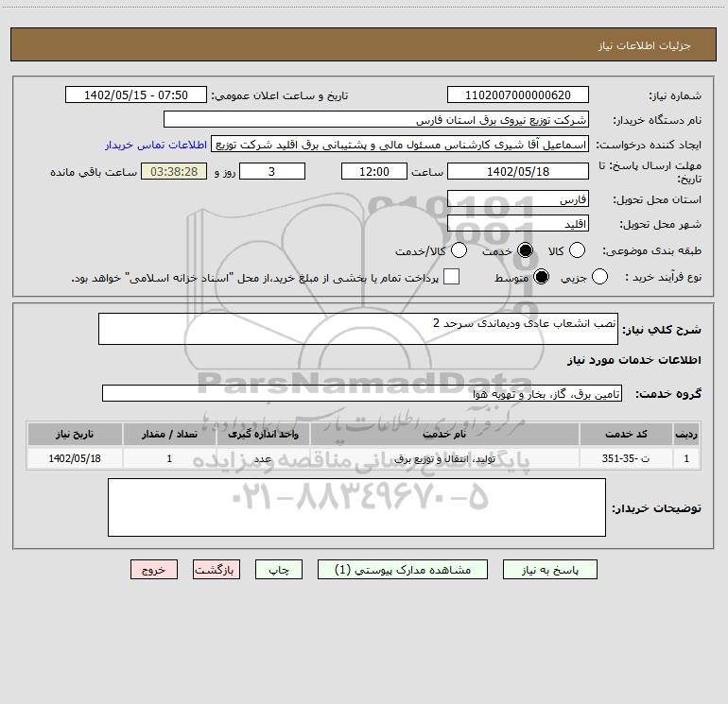Click the بازگشت back button
Screen dimensions: 728x704
click(x=217, y=570)
